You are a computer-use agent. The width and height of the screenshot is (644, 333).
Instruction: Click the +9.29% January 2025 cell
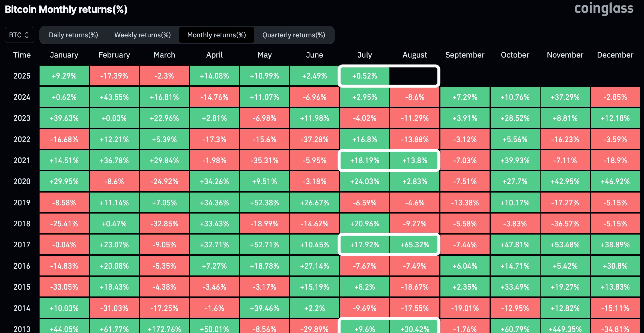64,76
